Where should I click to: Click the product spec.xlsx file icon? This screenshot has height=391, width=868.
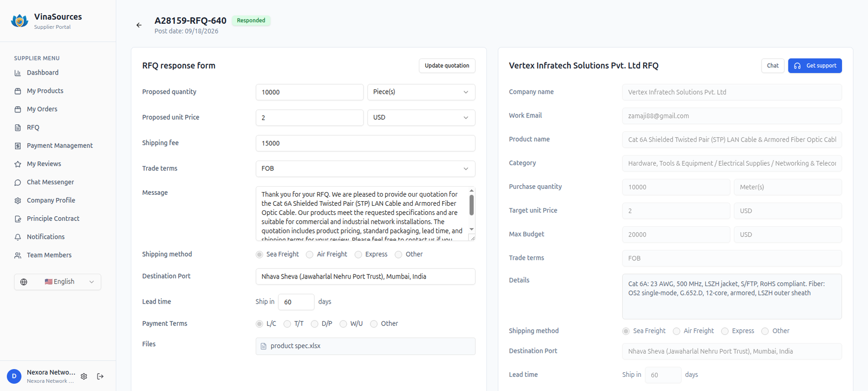264,346
